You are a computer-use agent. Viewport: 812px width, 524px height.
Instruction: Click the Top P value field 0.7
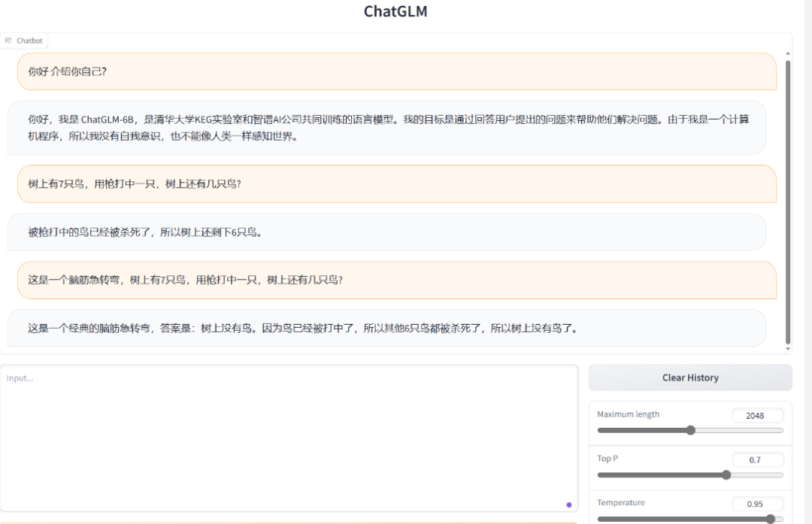tap(758, 460)
